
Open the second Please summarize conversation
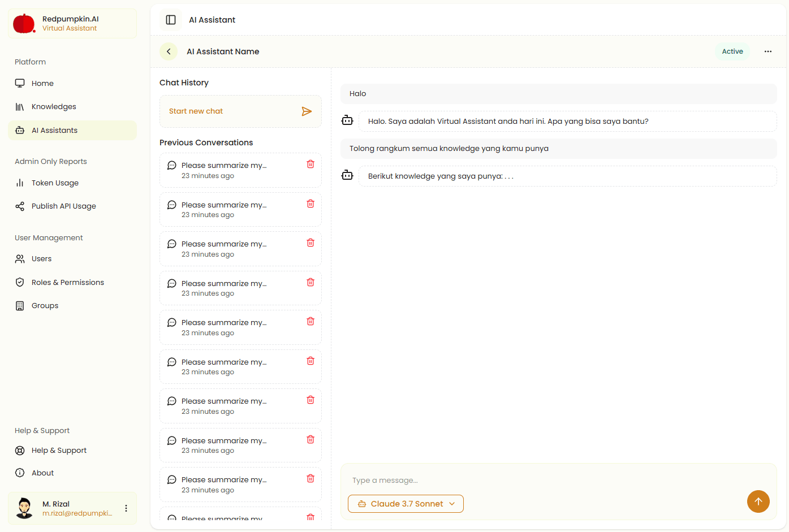pyautogui.click(x=224, y=209)
